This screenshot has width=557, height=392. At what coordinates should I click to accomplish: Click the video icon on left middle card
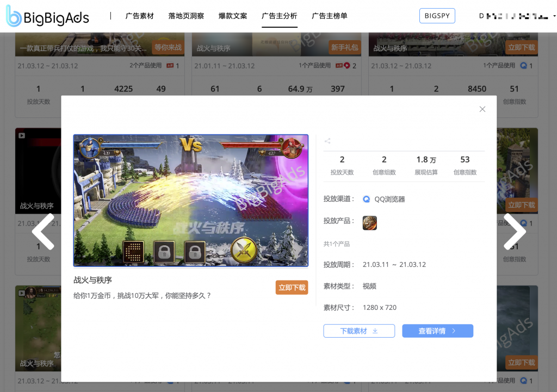22,135
